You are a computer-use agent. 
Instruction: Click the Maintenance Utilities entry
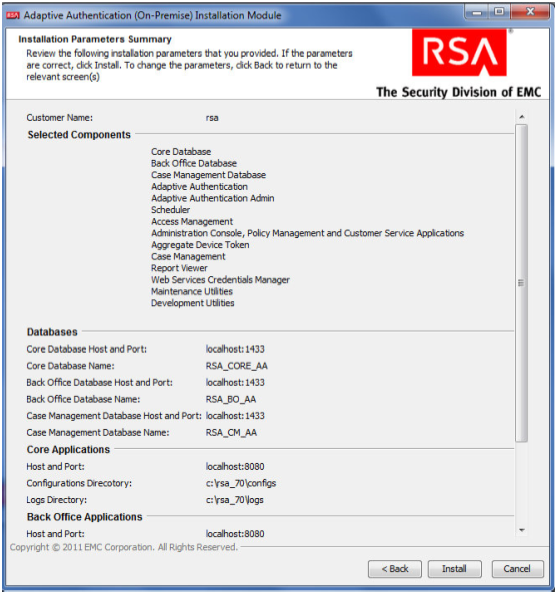click(192, 291)
